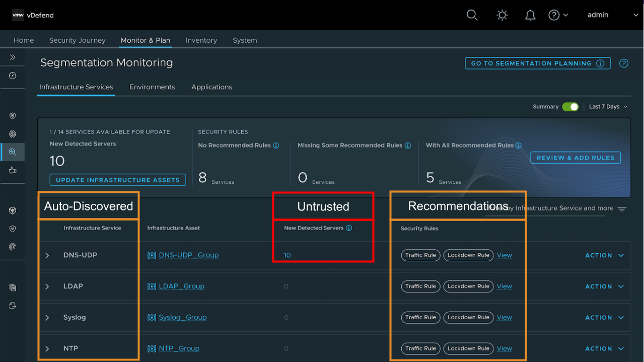Click the Update Infrastructure Assets button

[x=117, y=180]
